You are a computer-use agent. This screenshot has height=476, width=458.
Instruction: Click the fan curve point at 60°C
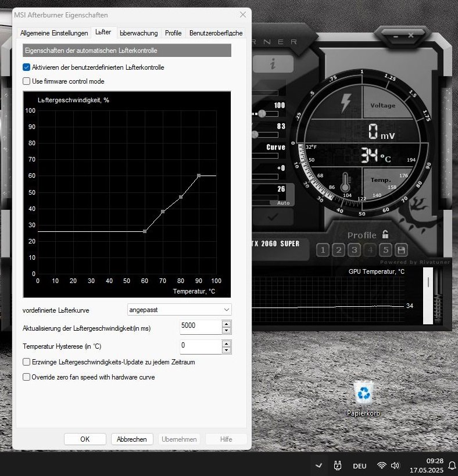145,231
